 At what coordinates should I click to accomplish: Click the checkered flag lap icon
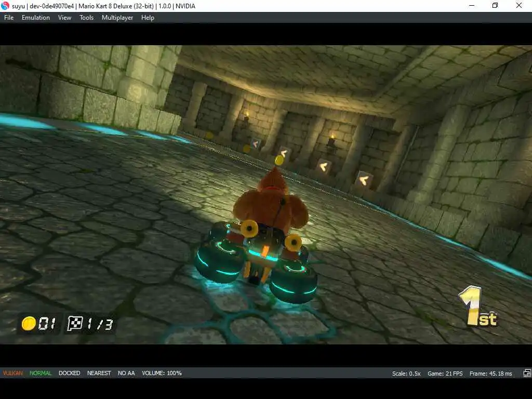point(75,323)
